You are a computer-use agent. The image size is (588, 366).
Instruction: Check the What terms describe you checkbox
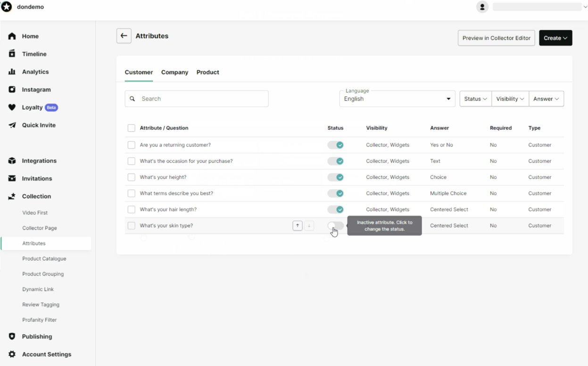[132, 193]
